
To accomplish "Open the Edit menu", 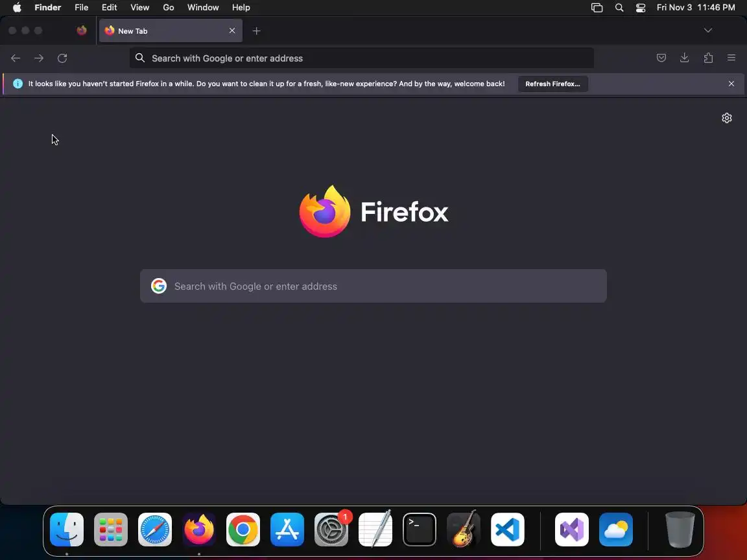I will tap(109, 7).
